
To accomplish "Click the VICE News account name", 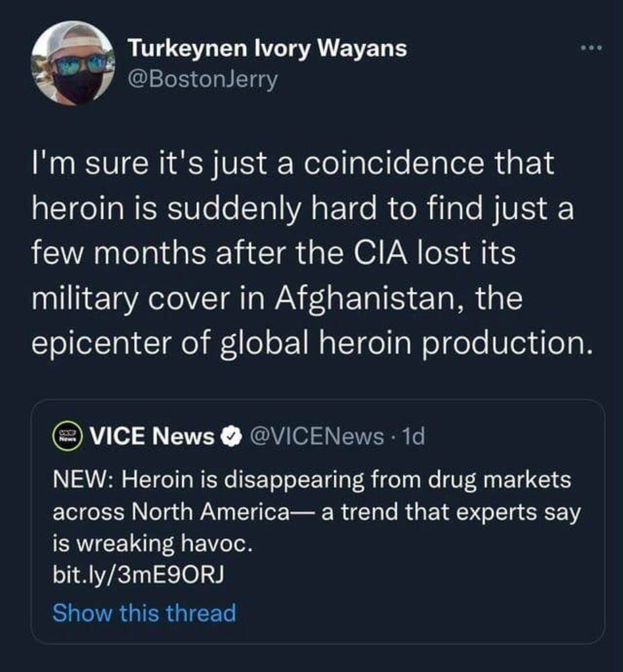I will point(152,436).
